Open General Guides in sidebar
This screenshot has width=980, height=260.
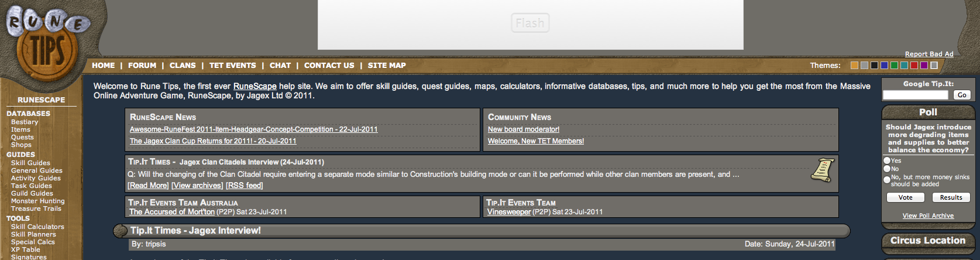(x=37, y=170)
